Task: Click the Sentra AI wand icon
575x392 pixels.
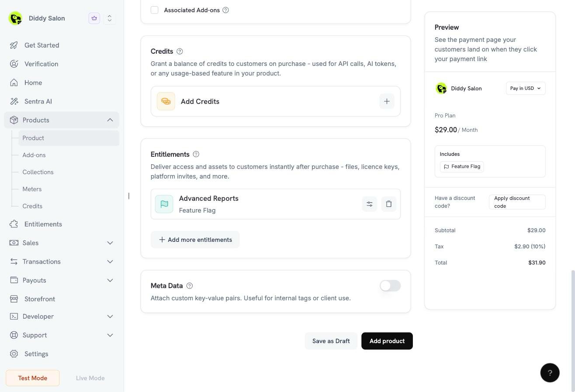Action: [x=14, y=102]
